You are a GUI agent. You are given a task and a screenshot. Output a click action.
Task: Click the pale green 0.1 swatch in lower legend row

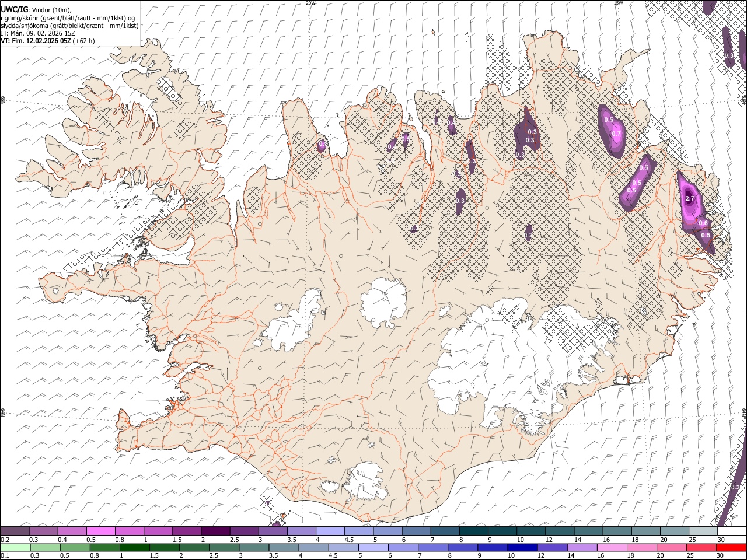[15, 547]
